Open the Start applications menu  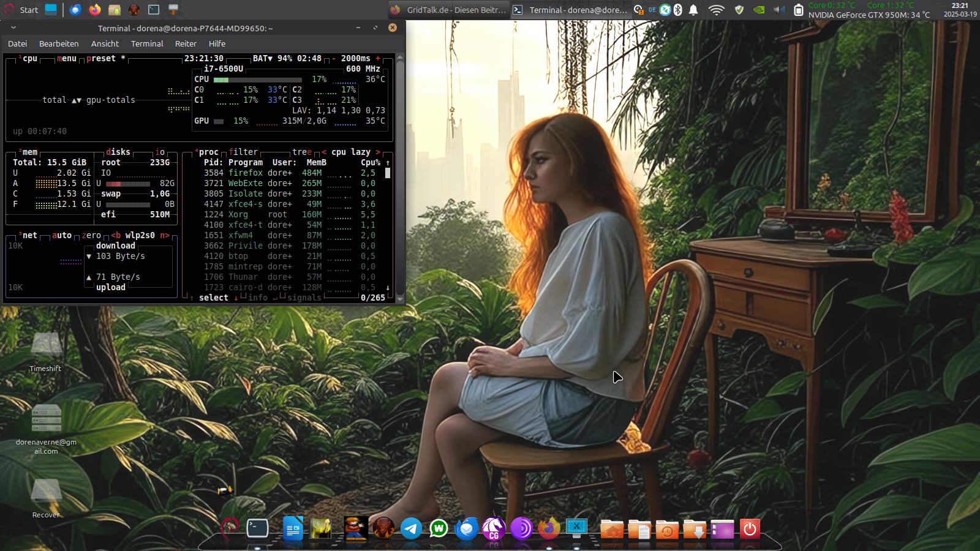22,10
